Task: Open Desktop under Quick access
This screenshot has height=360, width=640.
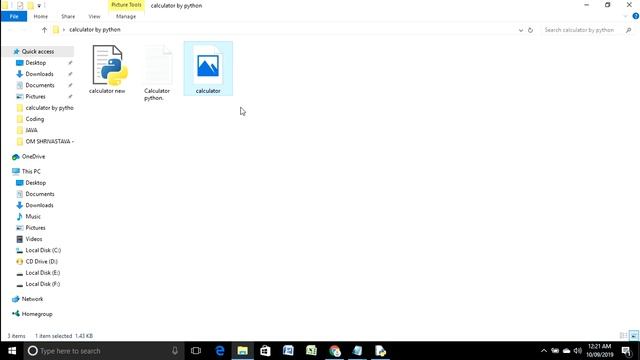Action: [x=36, y=63]
